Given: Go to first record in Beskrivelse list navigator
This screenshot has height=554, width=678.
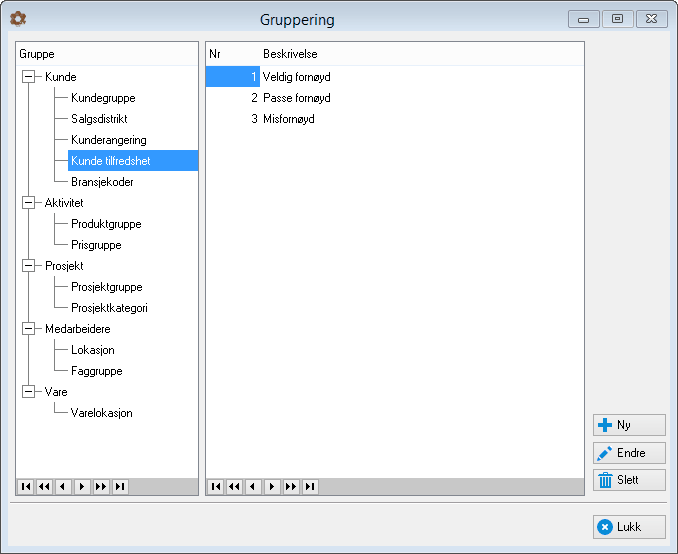Looking at the screenshot, I should tap(216, 487).
